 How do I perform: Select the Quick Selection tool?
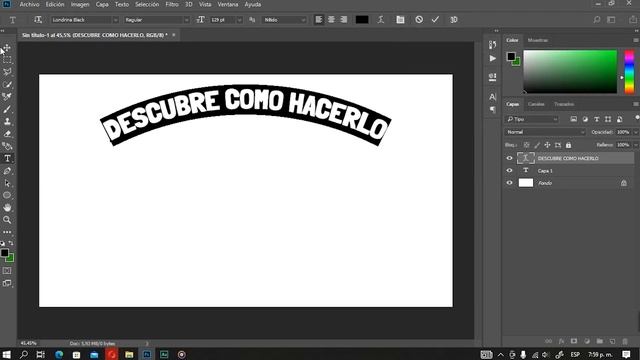pos(7,84)
